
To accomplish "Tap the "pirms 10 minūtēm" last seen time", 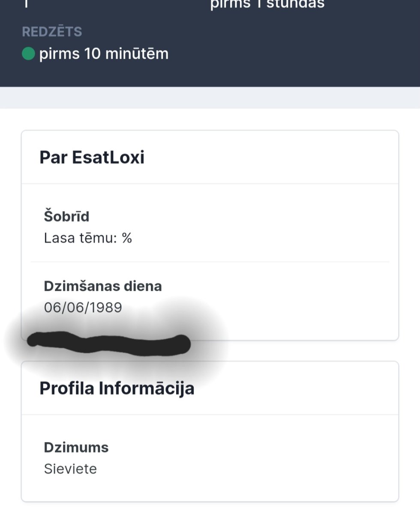I will [104, 54].
